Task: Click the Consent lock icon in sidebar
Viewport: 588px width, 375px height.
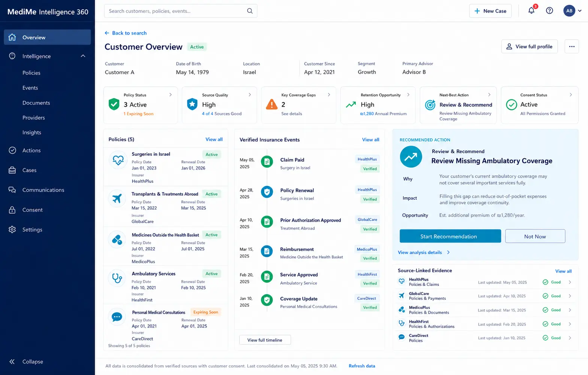Action: click(12, 210)
